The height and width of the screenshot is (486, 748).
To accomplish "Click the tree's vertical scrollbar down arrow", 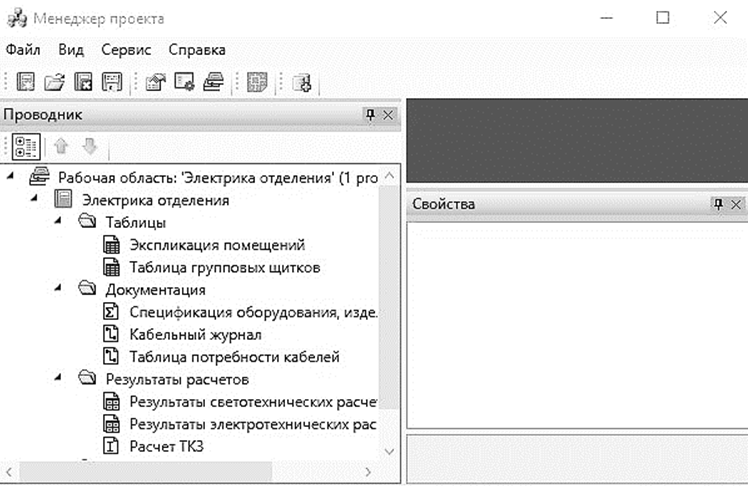I will click(390, 451).
